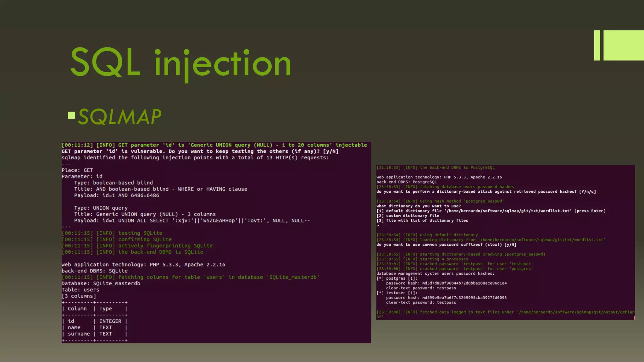Click the 'Database: SQLite_masterdb' line

tap(101, 283)
